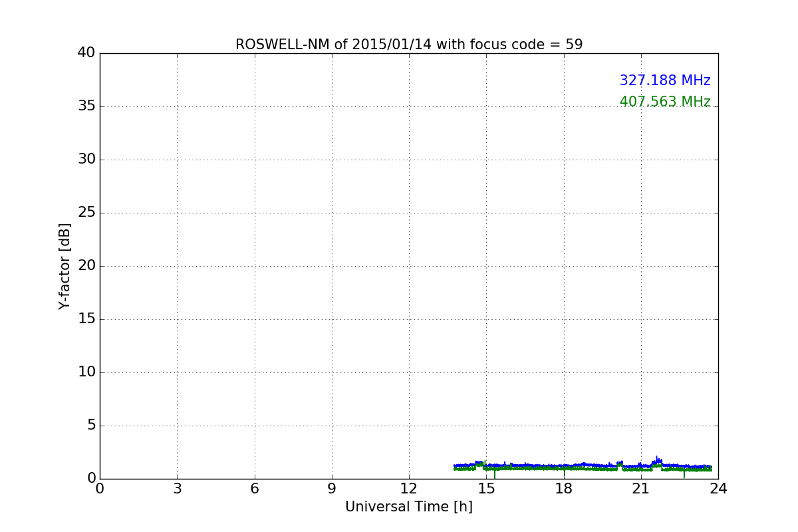Click y-axis tick label 30

click(86, 160)
